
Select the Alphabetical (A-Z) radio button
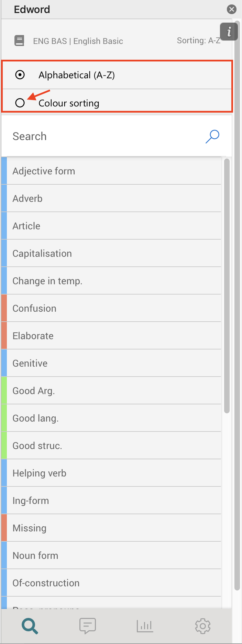[20, 75]
